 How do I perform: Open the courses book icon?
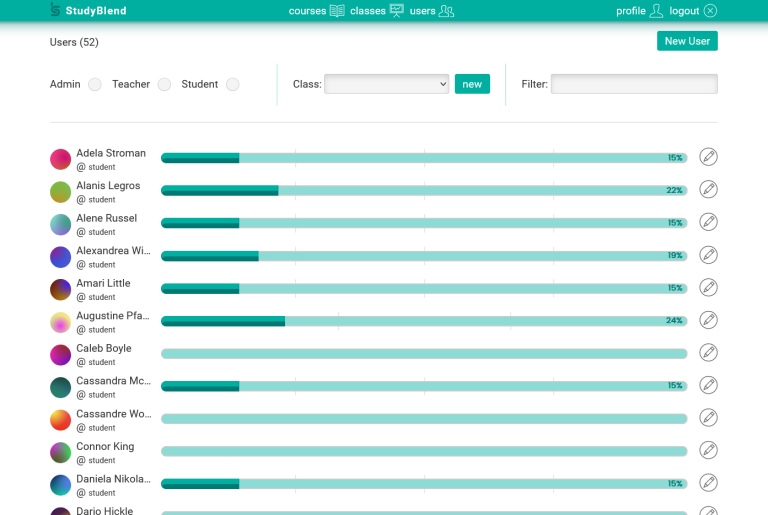pos(337,11)
